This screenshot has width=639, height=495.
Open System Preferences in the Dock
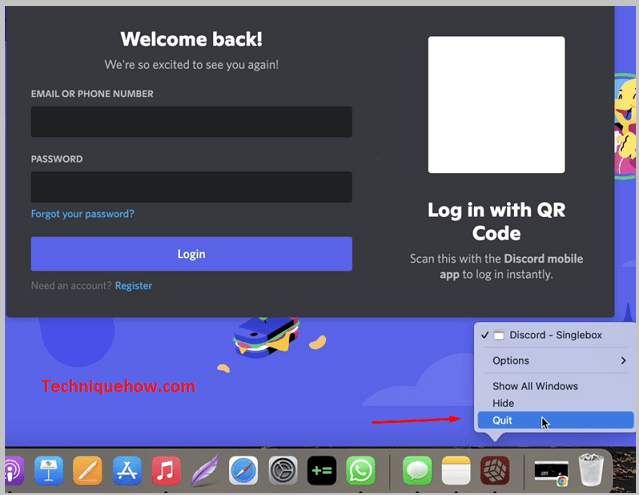tap(283, 471)
